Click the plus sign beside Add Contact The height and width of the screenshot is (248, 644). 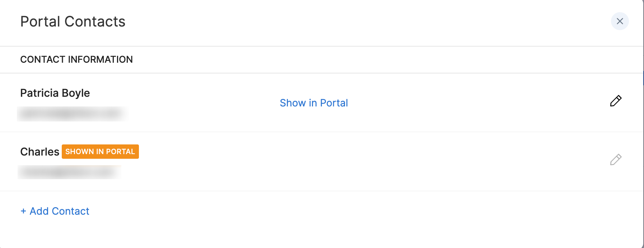[23, 211]
